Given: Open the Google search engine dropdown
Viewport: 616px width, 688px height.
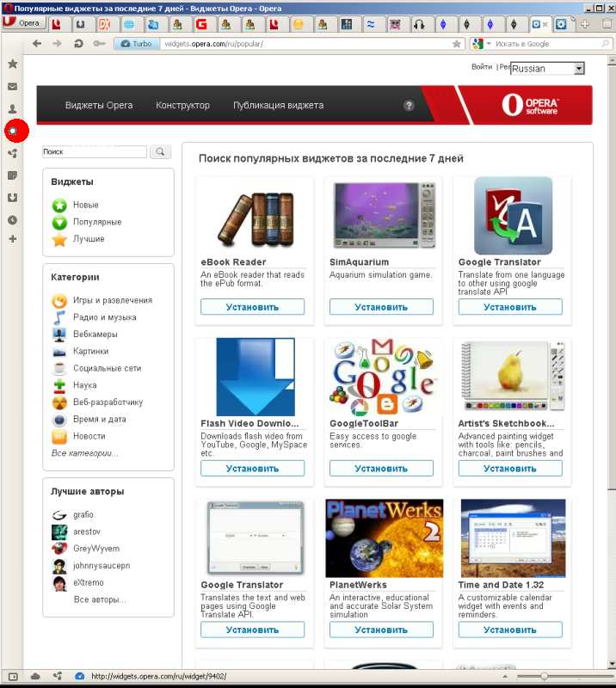Looking at the screenshot, I should click(481, 44).
